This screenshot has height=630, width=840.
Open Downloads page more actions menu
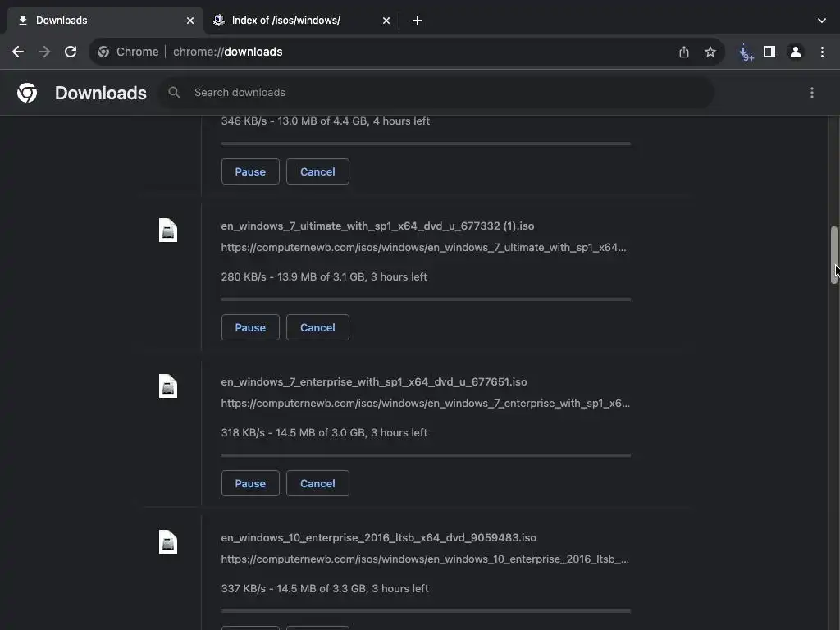(812, 93)
